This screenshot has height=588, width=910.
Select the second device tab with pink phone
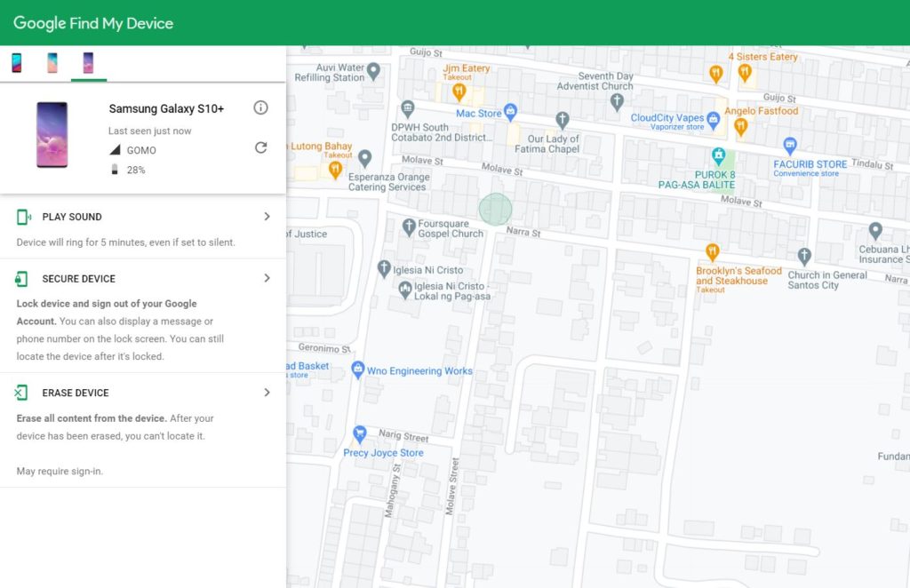pyautogui.click(x=52, y=63)
